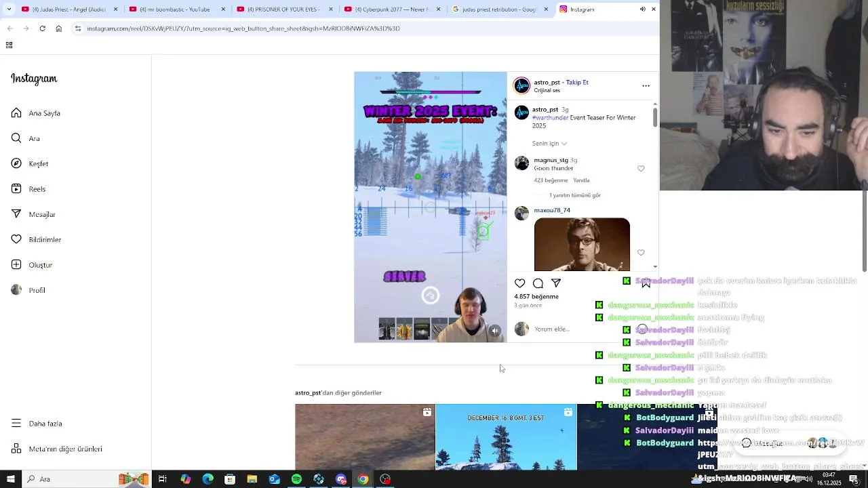The width and height of the screenshot is (868, 488).
Task: Click the address bar URL
Action: click(243, 28)
